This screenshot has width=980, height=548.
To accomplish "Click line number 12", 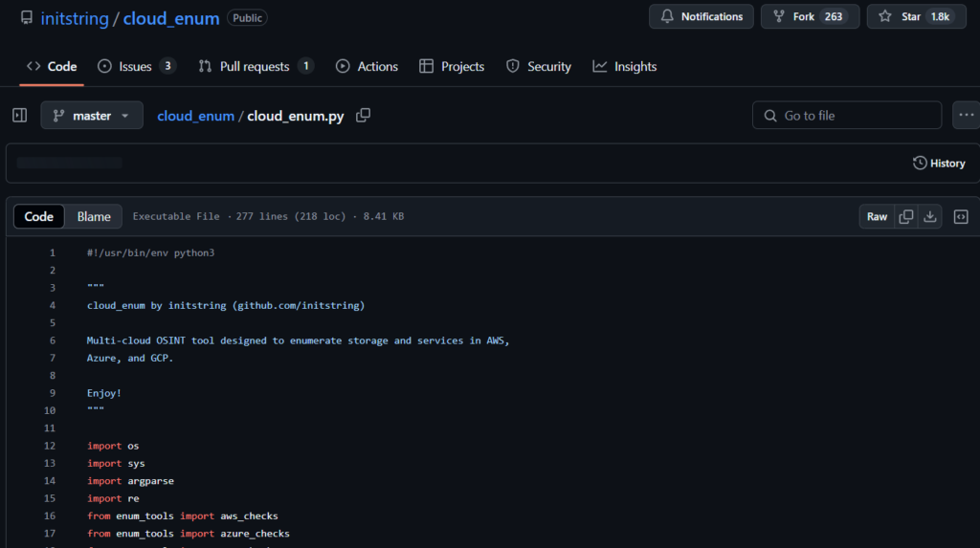I will coord(50,446).
